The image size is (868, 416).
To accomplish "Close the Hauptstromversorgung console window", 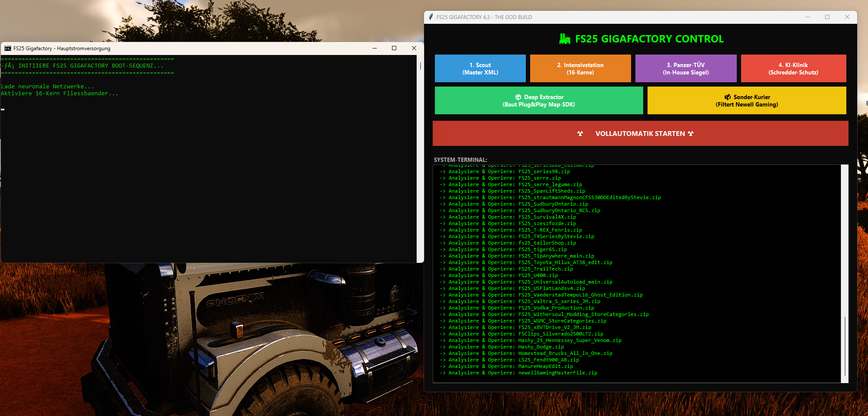I will click(414, 48).
